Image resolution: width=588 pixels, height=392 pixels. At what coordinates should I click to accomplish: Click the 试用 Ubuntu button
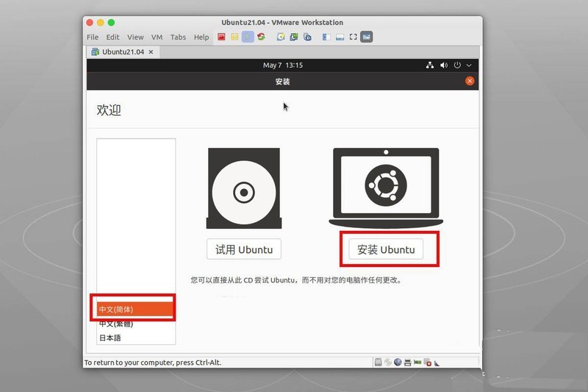(x=243, y=249)
